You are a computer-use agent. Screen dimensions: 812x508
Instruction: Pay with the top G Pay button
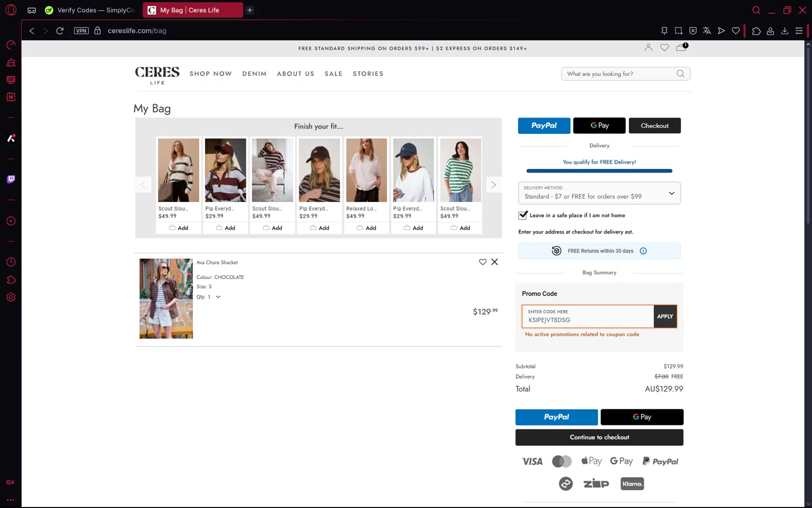[x=599, y=126]
